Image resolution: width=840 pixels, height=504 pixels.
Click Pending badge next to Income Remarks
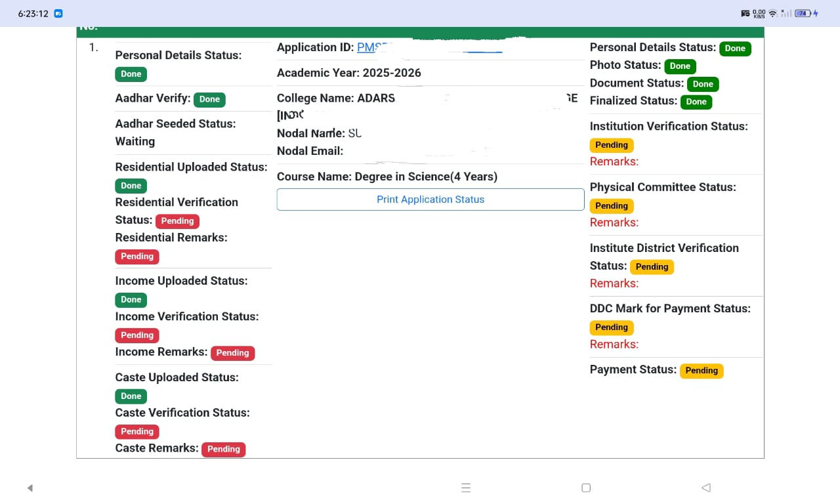tap(232, 353)
